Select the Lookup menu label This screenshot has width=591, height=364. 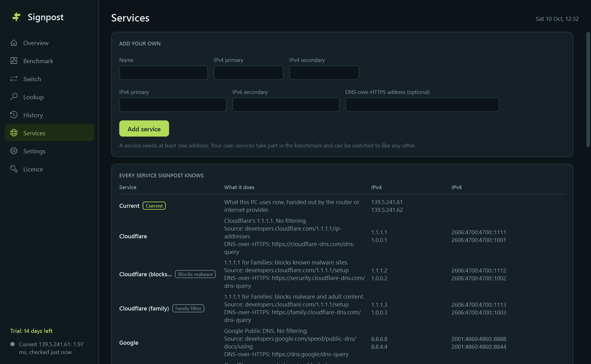[x=34, y=97]
